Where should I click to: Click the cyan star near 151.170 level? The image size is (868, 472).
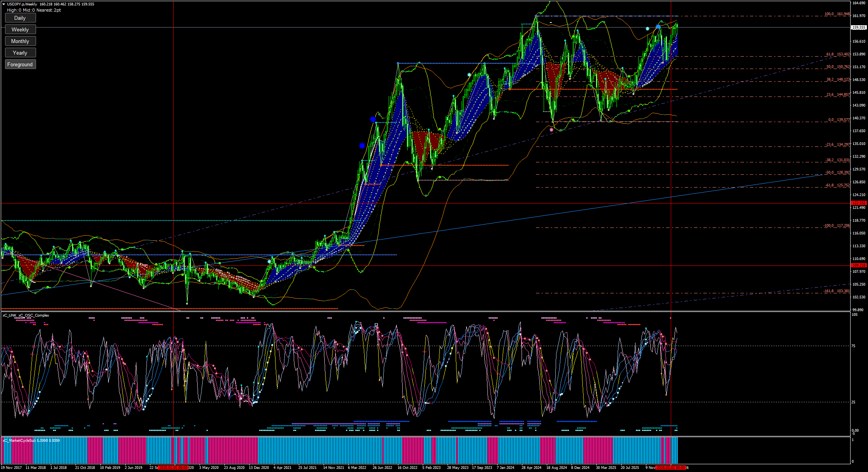(469, 74)
